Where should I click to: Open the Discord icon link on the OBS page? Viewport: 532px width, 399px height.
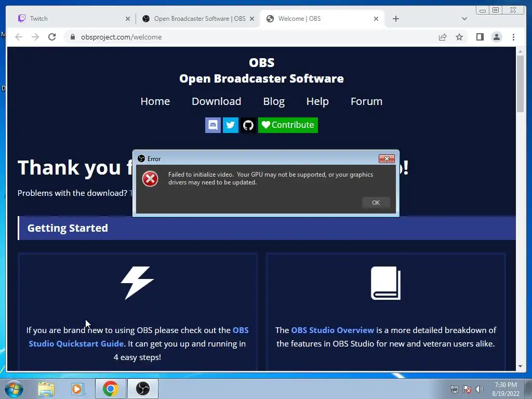tap(212, 125)
